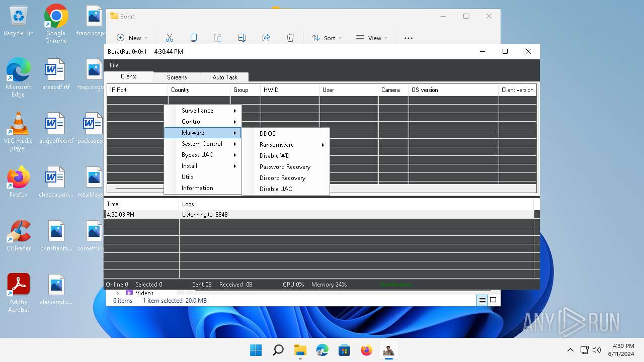Open File menu in BoratRat
The image size is (644, 362).
(114, 65)
